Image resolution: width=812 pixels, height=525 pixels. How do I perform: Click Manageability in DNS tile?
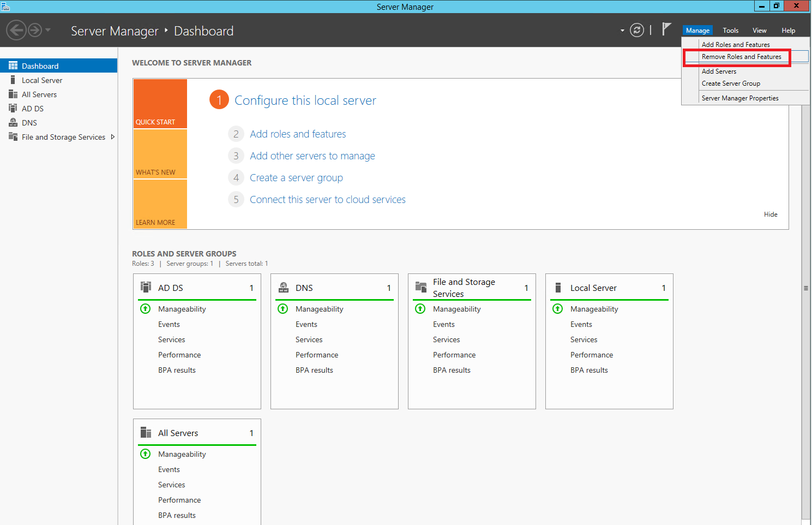320,309
